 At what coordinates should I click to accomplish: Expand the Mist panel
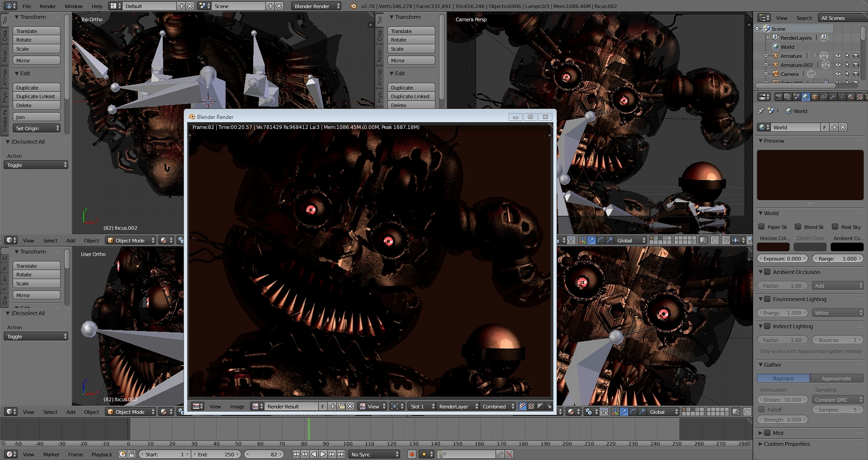761,433
